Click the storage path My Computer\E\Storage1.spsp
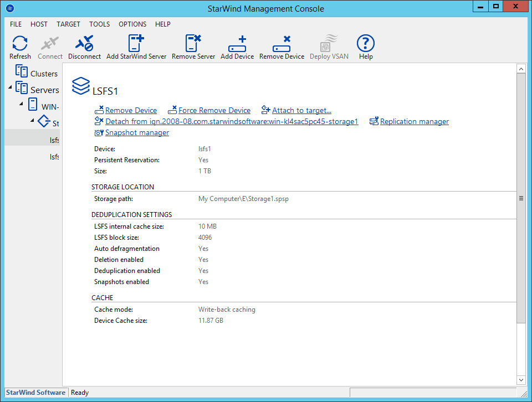 [x=243, y=199]
